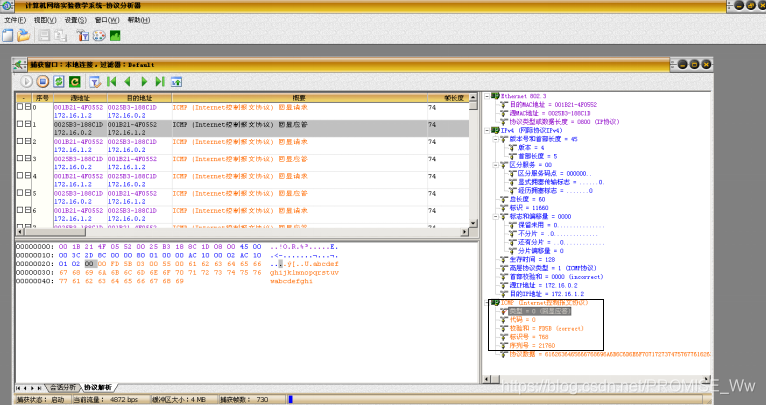766x405 pixels.
Task: Tick the checkbox of packet row 5
Action: pos(20,192)
